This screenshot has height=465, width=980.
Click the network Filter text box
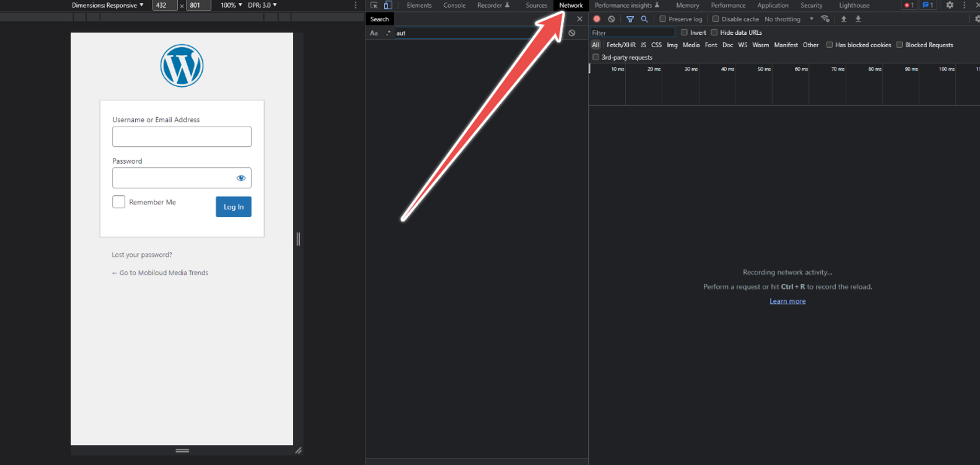[x=633, y=33]
